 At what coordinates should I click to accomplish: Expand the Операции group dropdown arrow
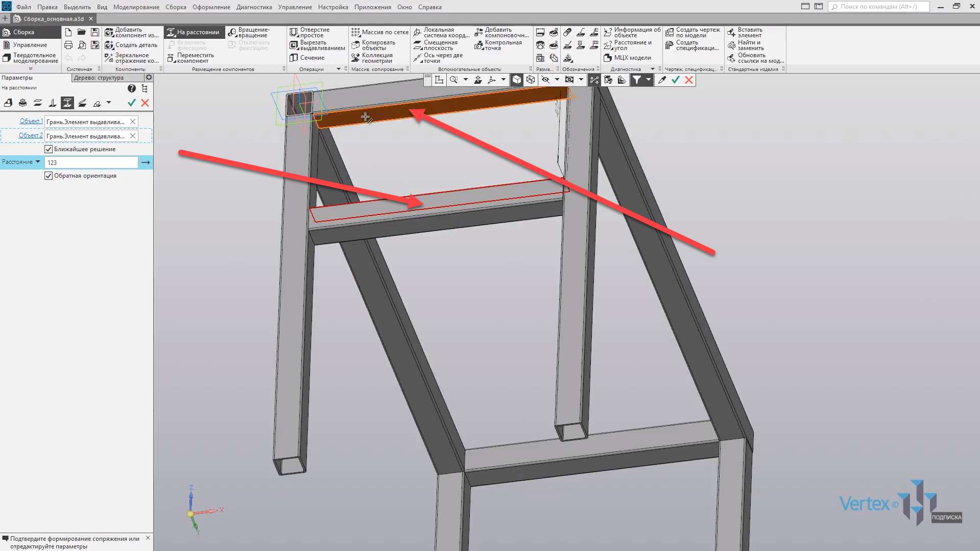pos(338,69)
